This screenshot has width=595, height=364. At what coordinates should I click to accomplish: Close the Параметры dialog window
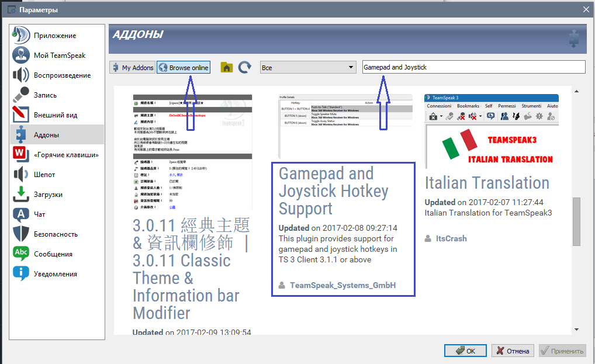coord(586,9)
